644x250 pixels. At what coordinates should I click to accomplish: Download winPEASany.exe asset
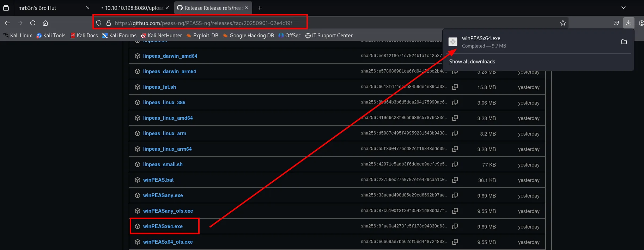[x=163, y=195]
